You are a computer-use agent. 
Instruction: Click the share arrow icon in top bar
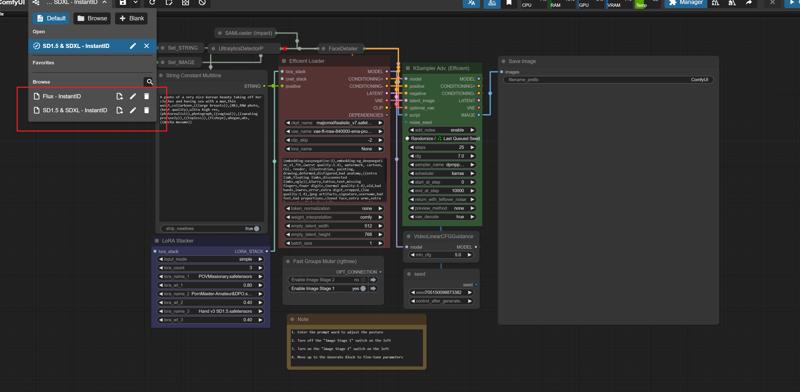tap(749, 3)
